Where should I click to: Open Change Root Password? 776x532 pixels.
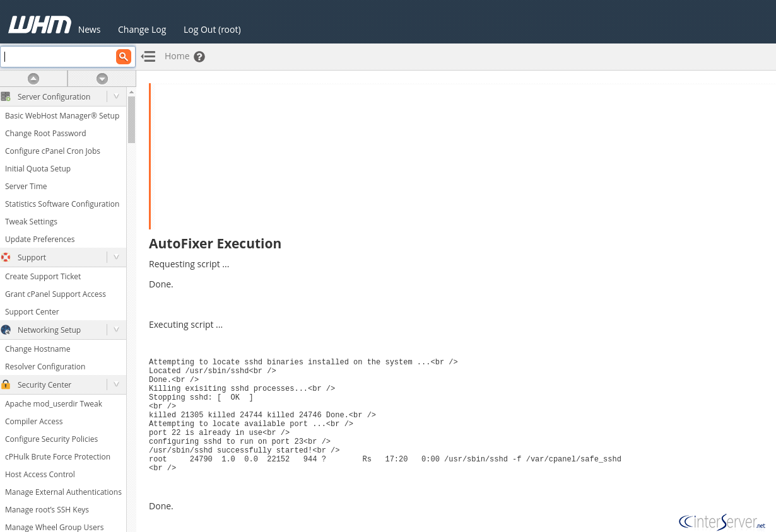pyautogui.click(x=45, y=133)
